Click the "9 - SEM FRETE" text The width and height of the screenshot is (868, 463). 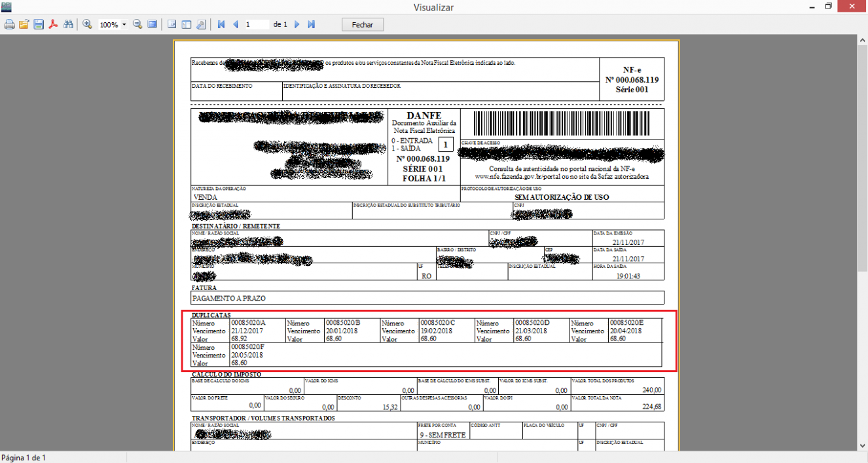click(x=443, y=435)
